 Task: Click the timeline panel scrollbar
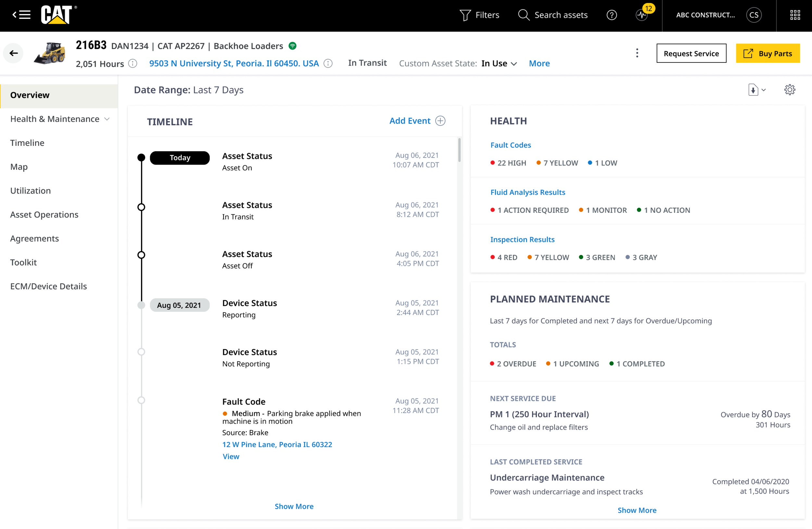pyautogui.click(x=459, y=150)
